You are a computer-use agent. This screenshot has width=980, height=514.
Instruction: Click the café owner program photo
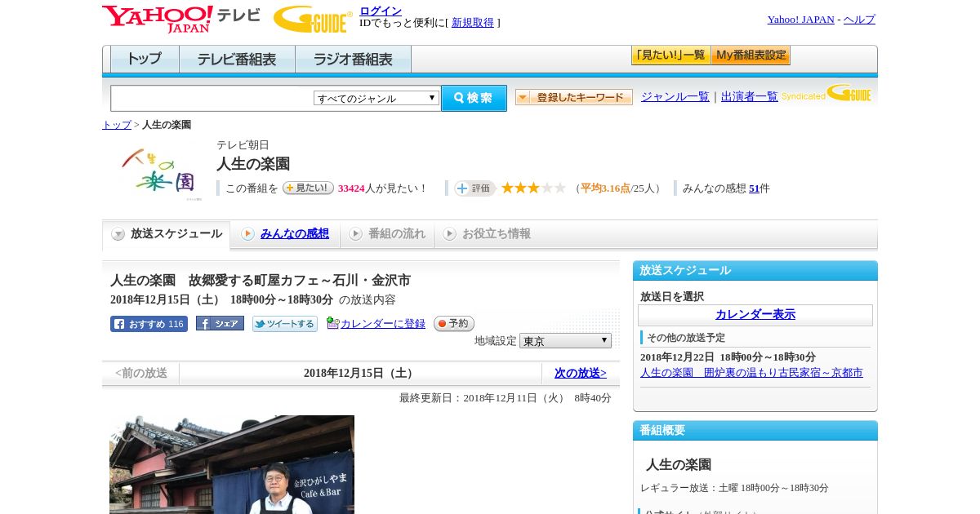[232, 464]
